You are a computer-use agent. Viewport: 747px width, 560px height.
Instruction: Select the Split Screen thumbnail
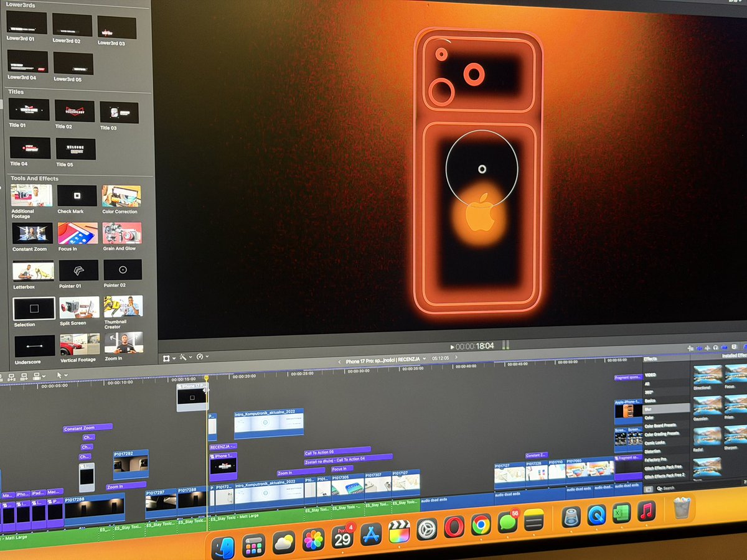79,307
